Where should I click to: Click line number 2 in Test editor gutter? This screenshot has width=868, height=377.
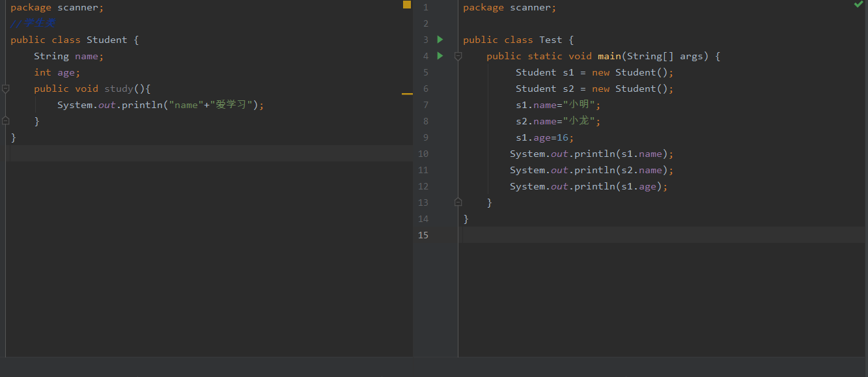click(426, 23)
